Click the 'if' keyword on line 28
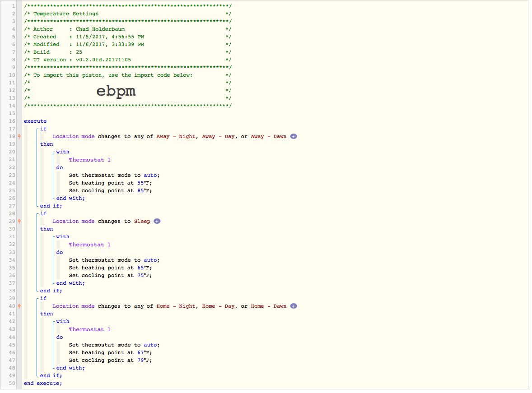The height and width of the screenshot is (393, 532). pos(43,213)
